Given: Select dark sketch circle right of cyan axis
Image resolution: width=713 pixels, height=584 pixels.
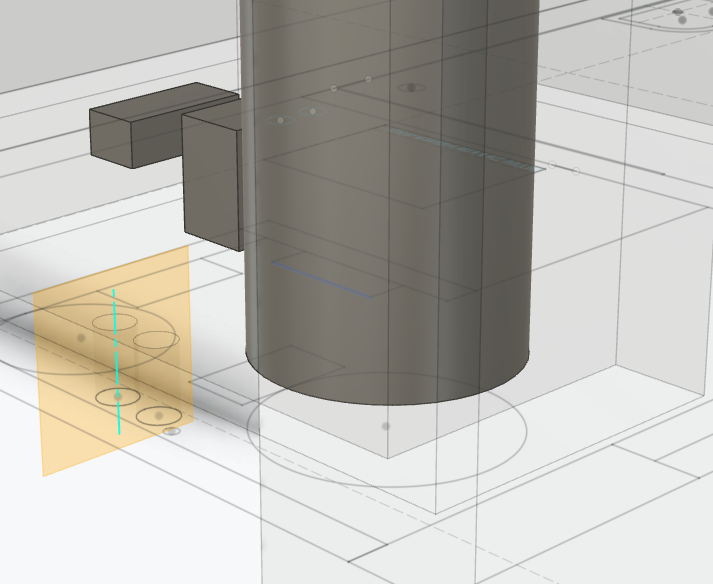Looking at the screenshot, I should [x=159, y=416].
